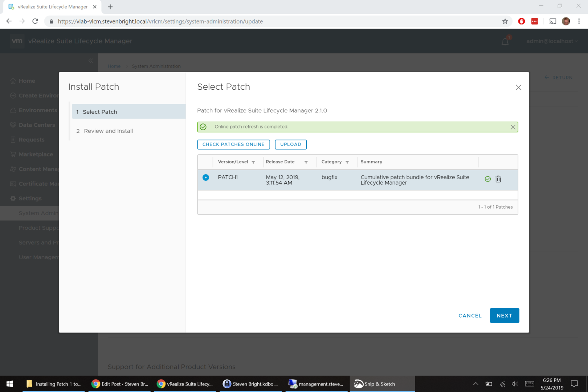Open the notifications bell icon
The image size is (588, 392).
coord(505,41)
